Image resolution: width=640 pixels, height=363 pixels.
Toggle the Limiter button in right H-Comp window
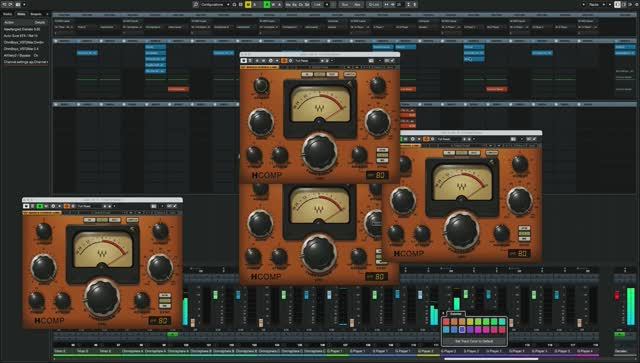click(x=492, y=153)
